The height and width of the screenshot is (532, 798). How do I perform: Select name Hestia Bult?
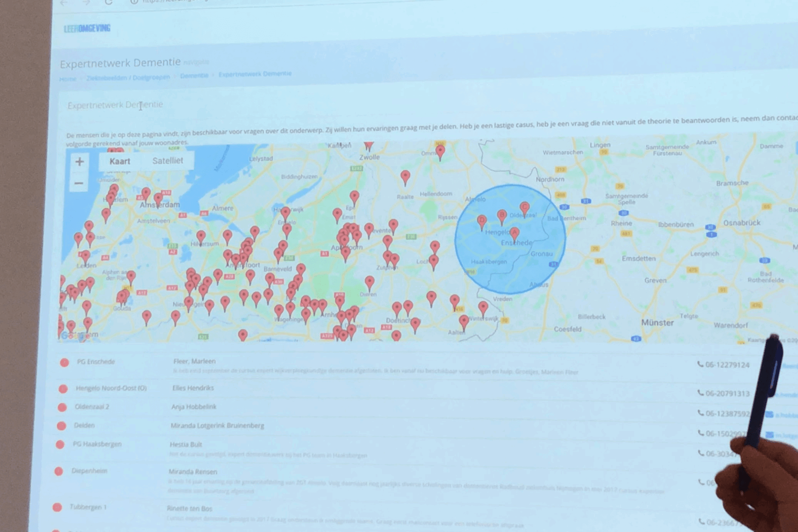tap(186, 444)
